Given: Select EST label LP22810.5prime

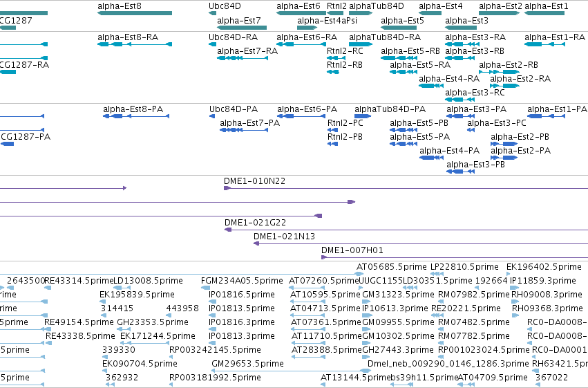Looking at the screenshot, I should [x=464, y=267].
